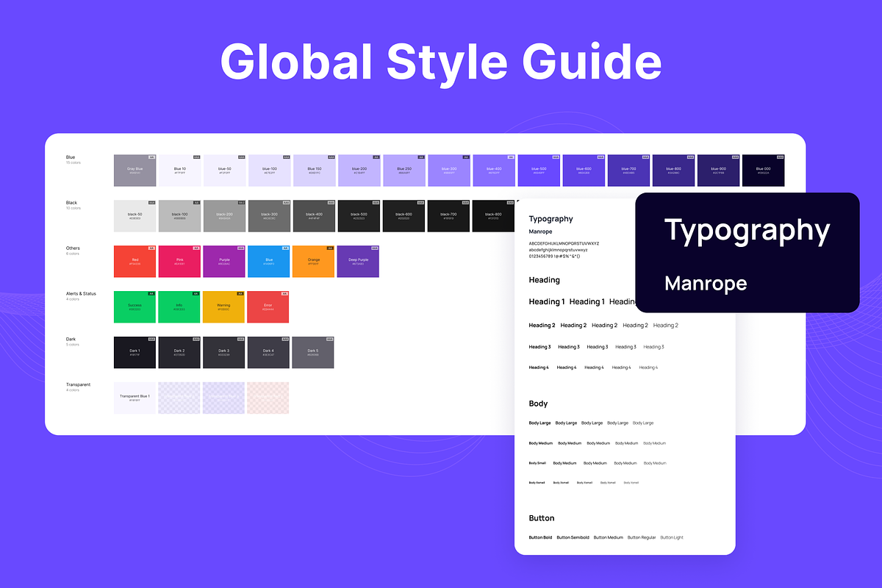Click the green Success status swatch
This screenshot has width=882, height=588.
pyautogui.click(x=135, y=307)
